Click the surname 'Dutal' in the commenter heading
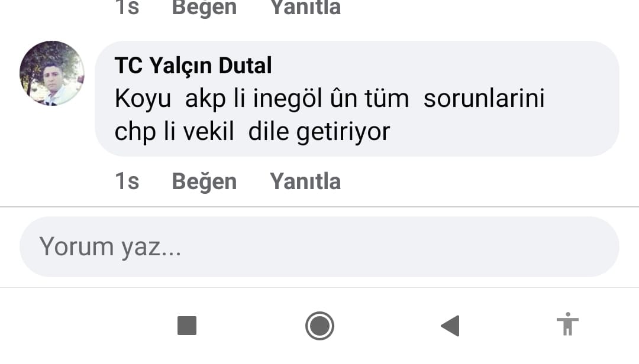The image size is (639, 364). point(245,66)
